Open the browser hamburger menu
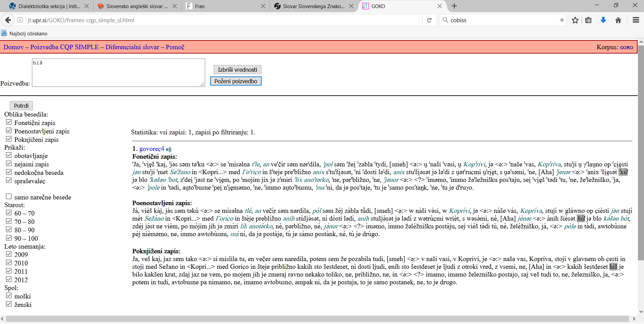Viewport: 644px width, 324px height. click(636, 20)
